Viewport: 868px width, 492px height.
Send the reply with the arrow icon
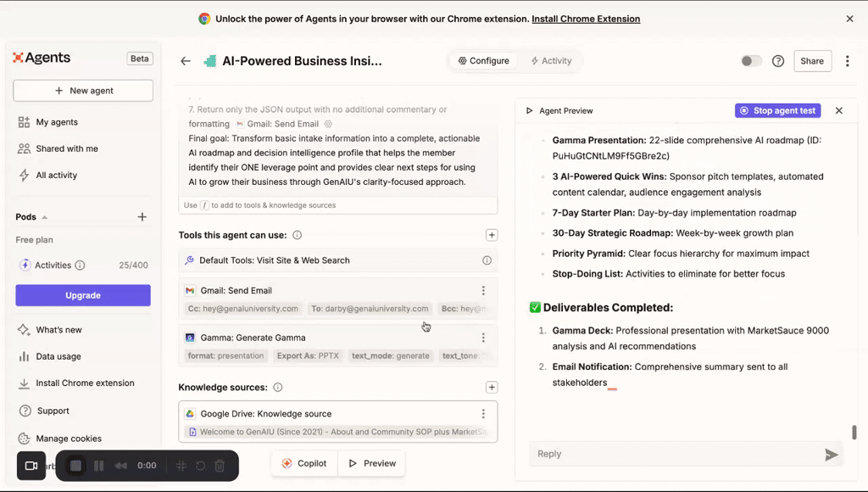pos(831,455)
